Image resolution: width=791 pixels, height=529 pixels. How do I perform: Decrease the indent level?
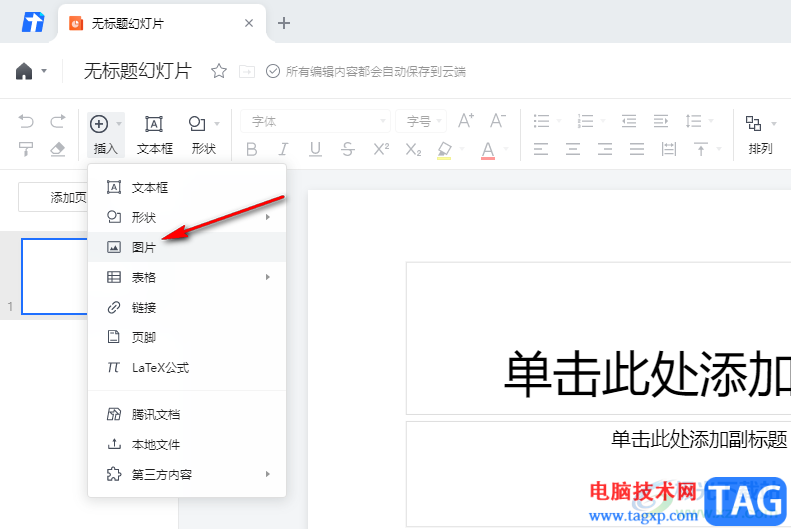pyautogui.click(x=629, y=121)
